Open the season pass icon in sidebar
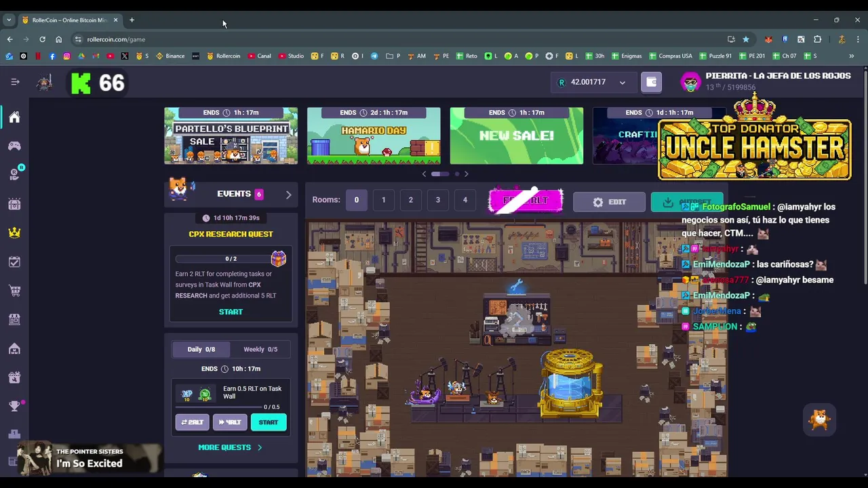This screenshot has width=868, height=488. click(14, 204)
